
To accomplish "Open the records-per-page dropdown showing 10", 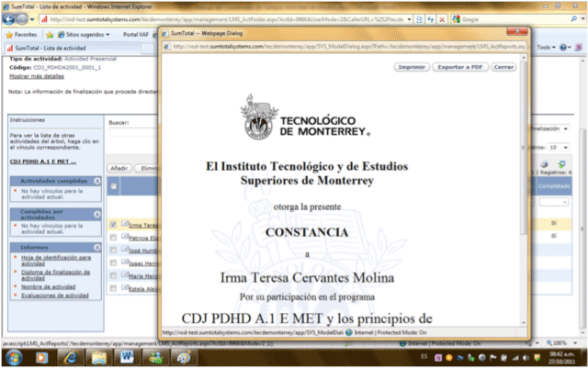I will pos(559,147).
